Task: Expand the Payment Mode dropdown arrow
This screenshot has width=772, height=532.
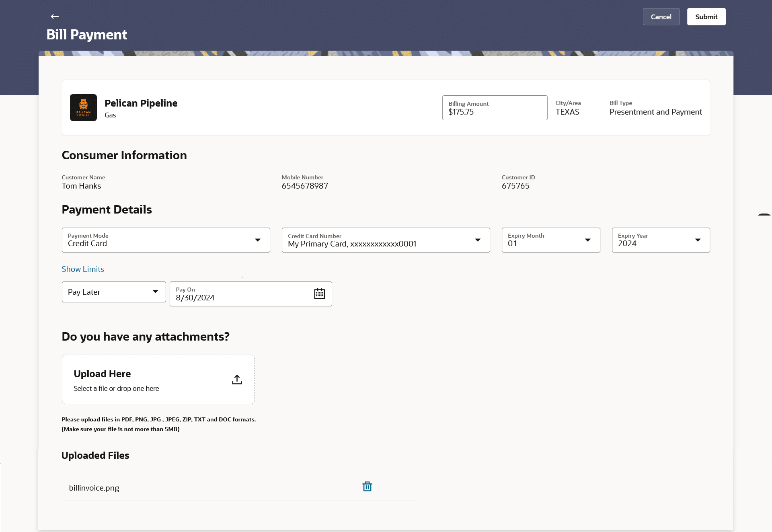Action: click(x=258, y=240)
